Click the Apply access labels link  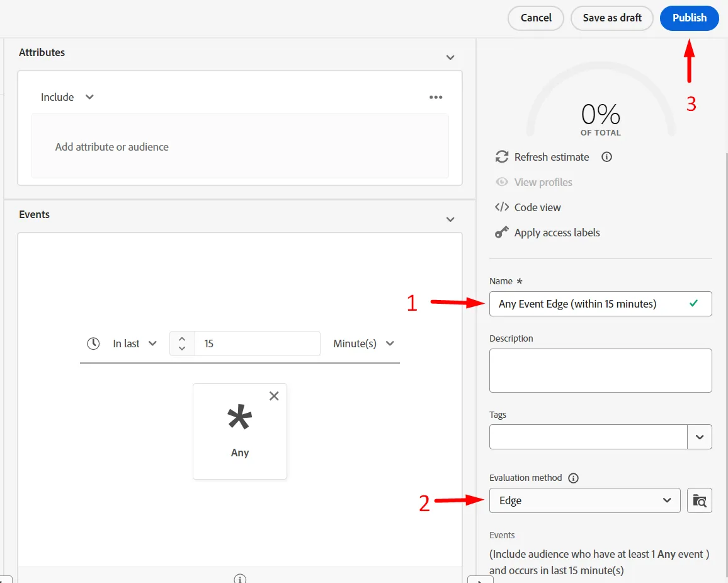click(557, 233)
